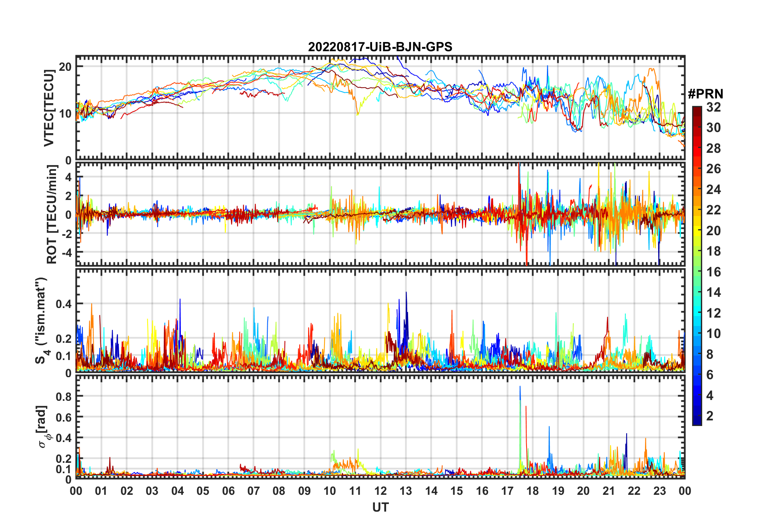Image resolution: width=761 pixels, height=532 pixels.
Task: Click the "20" tick on the VTEC axis
Action: click(65, 66)
